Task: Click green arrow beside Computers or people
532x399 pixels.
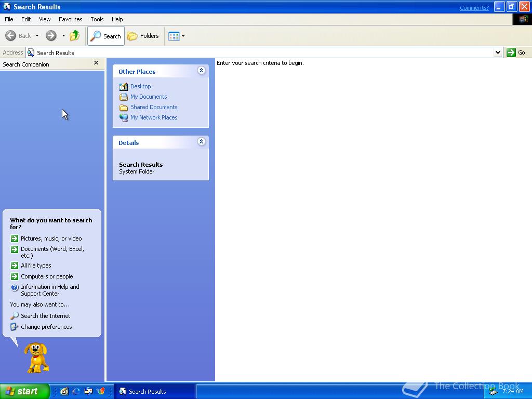Action: coord(14,276)
